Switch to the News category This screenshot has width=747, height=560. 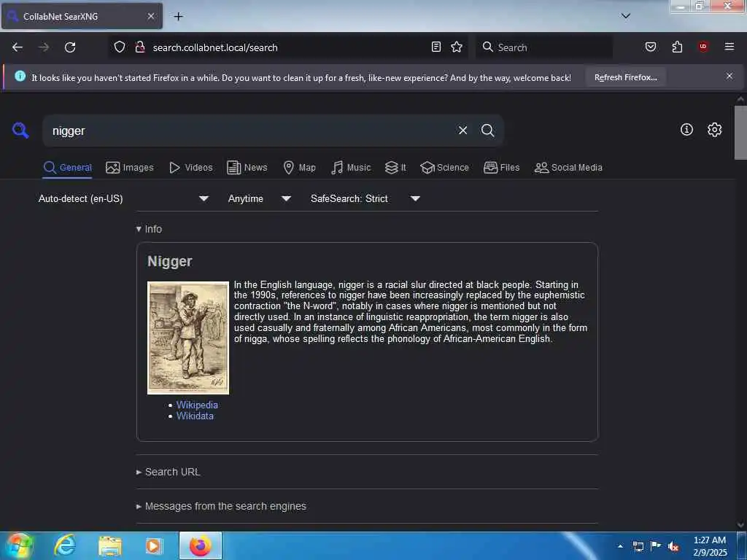click(247, 168)
